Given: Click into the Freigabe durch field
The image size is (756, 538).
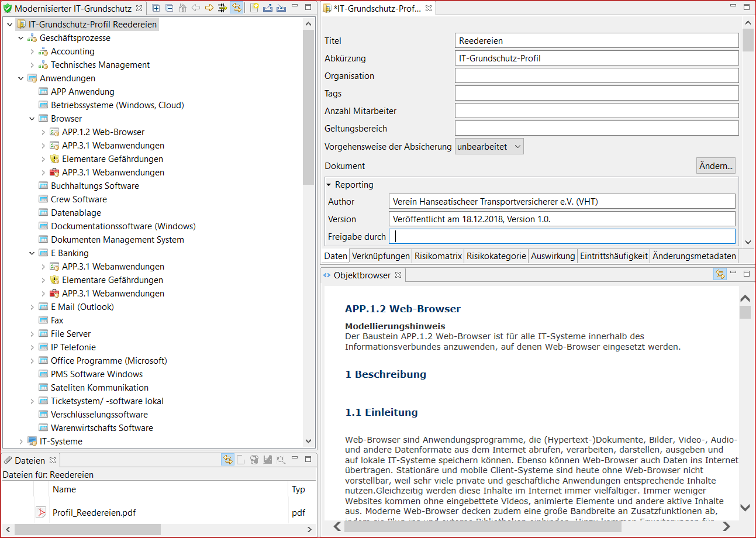Looking at the screenshot, I should [562, 237].
